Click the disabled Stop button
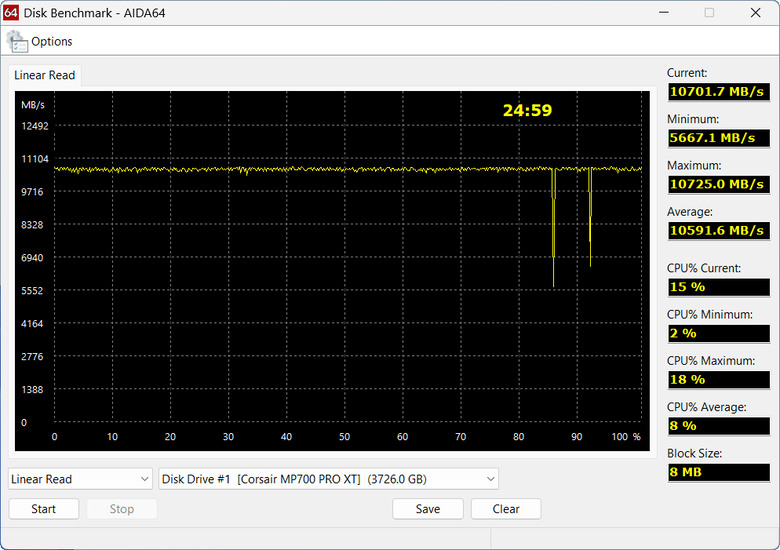Viewport: 780px width, 550px height. coord(122,509)
